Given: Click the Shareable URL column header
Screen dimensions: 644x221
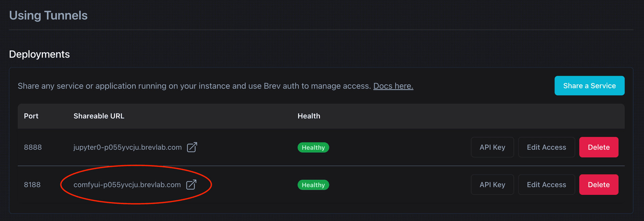Looking at the screenshot, I should coord(99,116).
